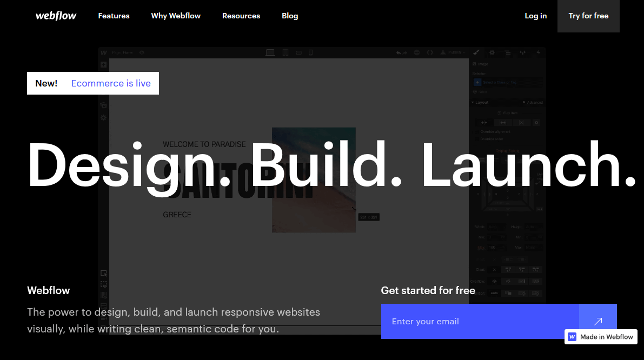Screen dimensions: 644x360
Task: Open element Settings gear tab in right panel
Action: point(492,52)
